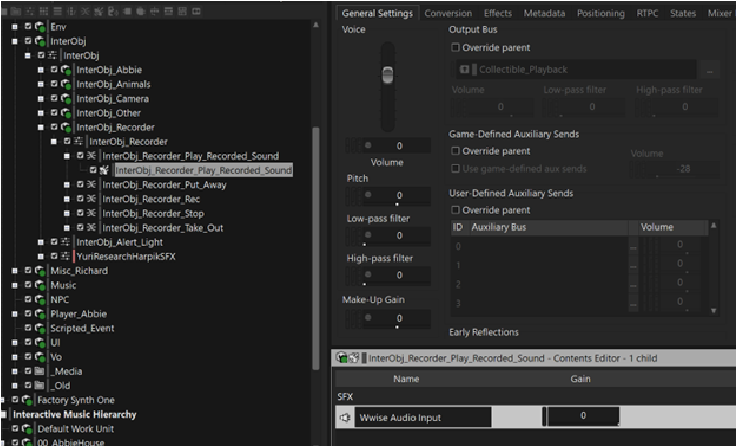Image resolution: width=736 pixels, height=446 pixels.
Task: Click the sound SFX icon of selected Recorded_Sound
Action: (x=104, y=170)
